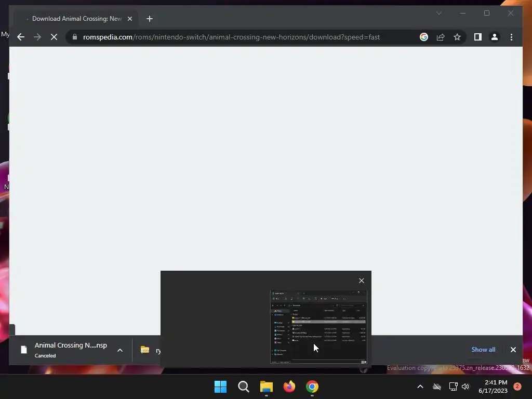Image resolution: width=532 pixels, height=399 pixels.
Task: Open the Chrome side panel
Action: pyautogui.click(x=478, y=37)
